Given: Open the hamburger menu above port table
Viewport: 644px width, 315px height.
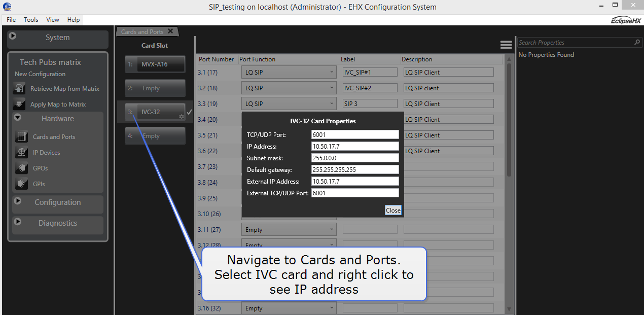Looking at the screenshot, I should pos(506,45).
